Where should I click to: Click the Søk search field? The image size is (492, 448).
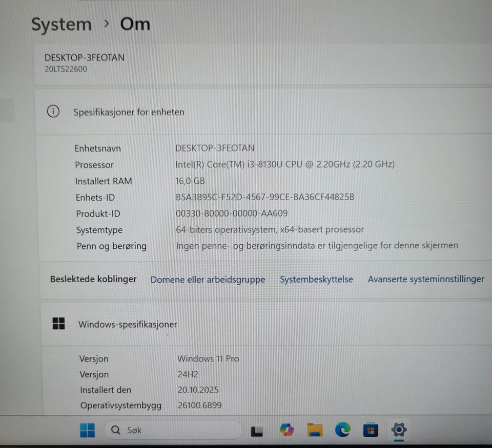pyautogui.click(x=173, y=430)
